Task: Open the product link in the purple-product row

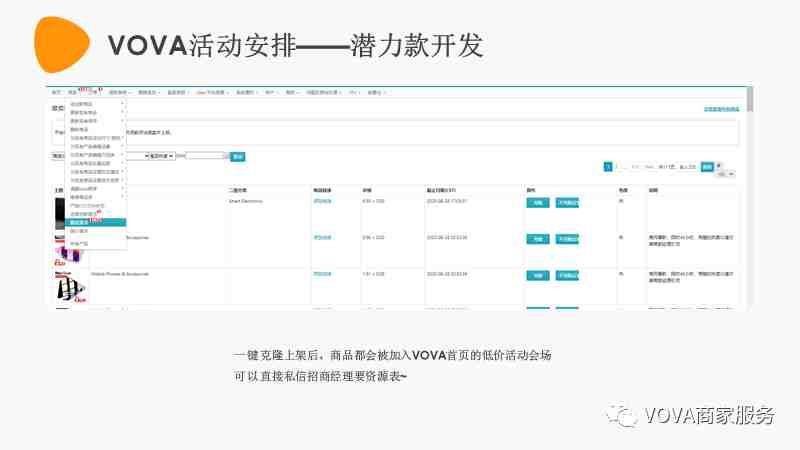Action: pyautogui.click(x=322, y=237)
